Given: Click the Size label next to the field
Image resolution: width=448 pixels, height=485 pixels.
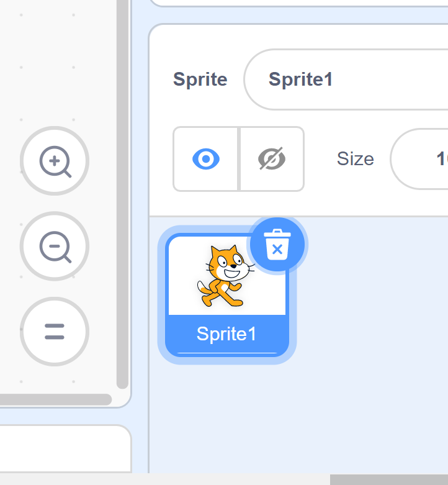Looking at the screenshot, I should [x=356, y=159].
